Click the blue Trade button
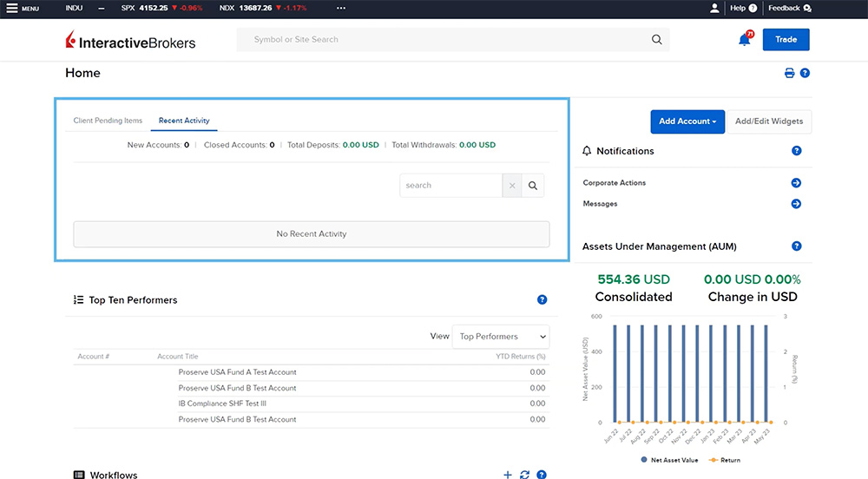Viewport: 868px width, 479px height. [x=786, y=40]
